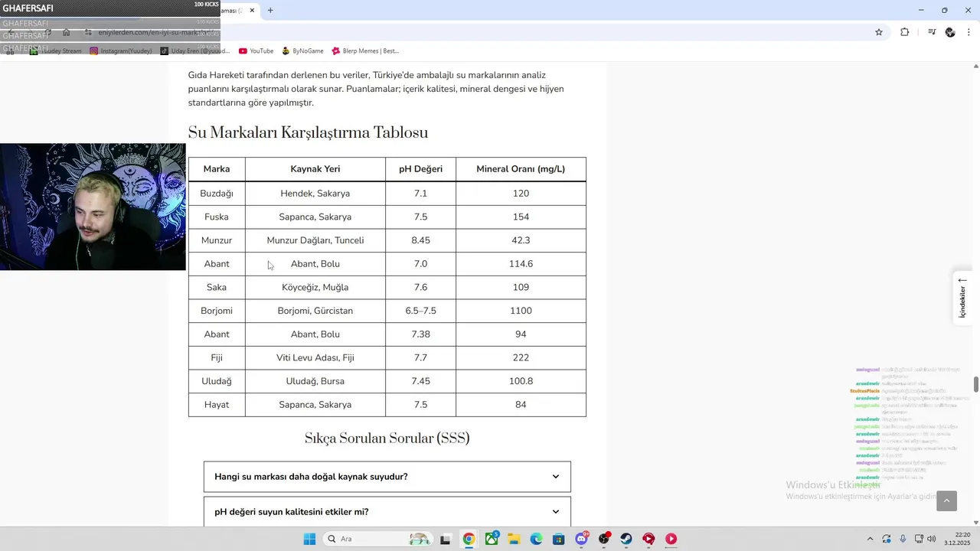Image resolution: width=980 pixels, height=551 pixels.
Task: Open the Instagram(Yuudey) bookmark
Action: [121, 51]
